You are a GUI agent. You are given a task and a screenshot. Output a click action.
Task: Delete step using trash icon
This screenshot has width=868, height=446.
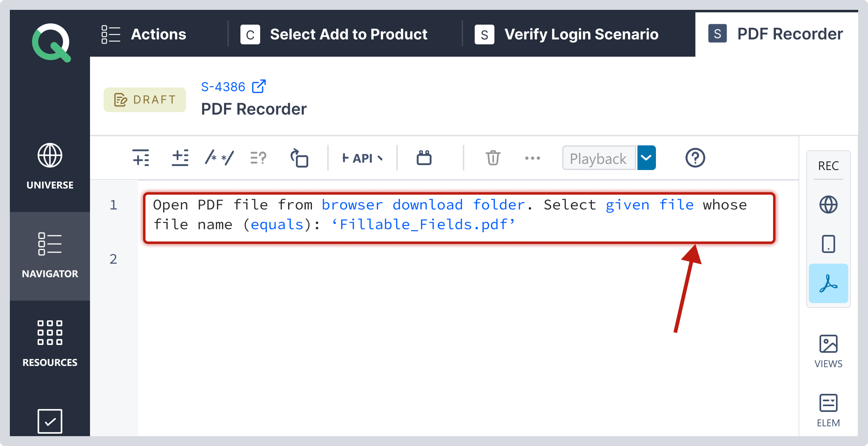coord(493,158)
